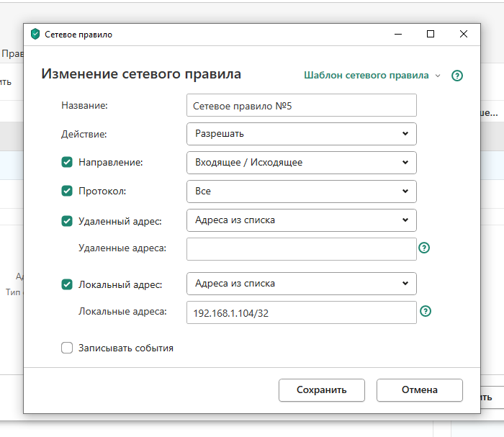Screen dimensions: 504x437
Task: Minimize the Сетевое правило dialog
Action: pyautogui.click(x=397, y=34)
